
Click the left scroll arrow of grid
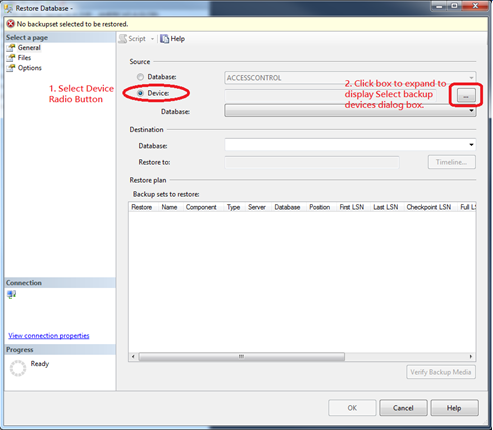click(133, 357)
